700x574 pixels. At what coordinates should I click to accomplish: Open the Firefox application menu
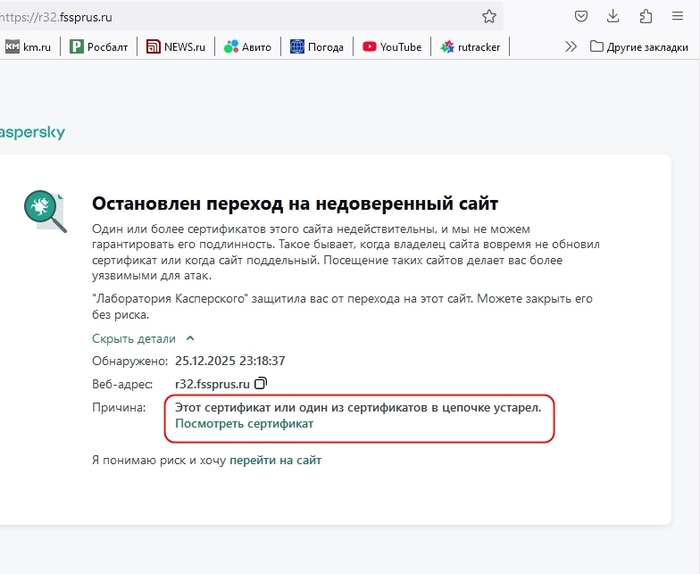pyautogui.click(x=678, y=17)
